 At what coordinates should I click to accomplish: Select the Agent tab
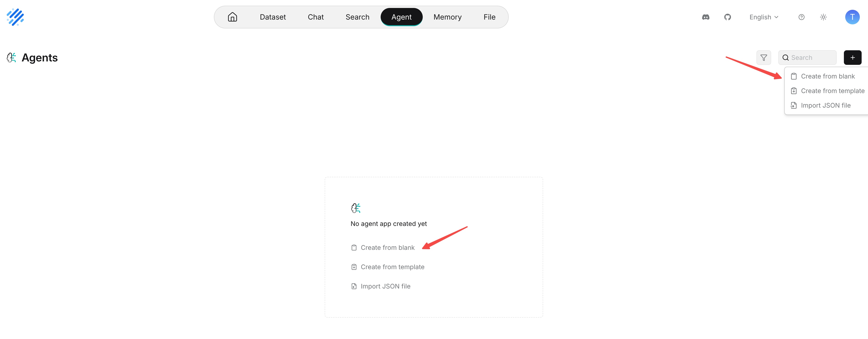(x=401, y=17)
